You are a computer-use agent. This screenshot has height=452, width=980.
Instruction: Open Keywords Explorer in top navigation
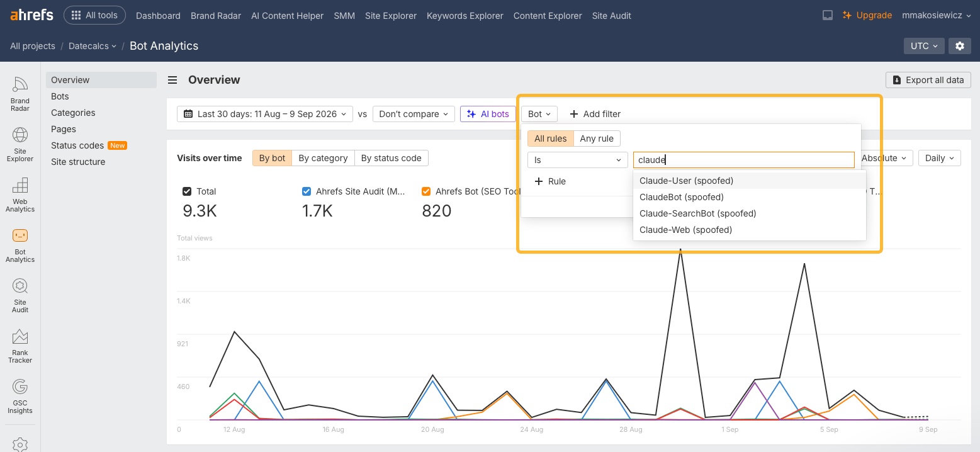click(x=465, y=16)
